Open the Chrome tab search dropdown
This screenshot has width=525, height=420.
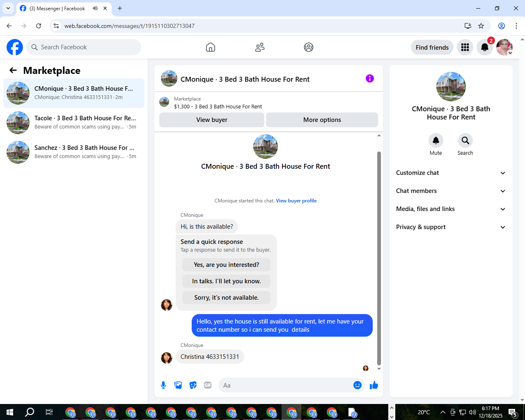coord(8,8)
